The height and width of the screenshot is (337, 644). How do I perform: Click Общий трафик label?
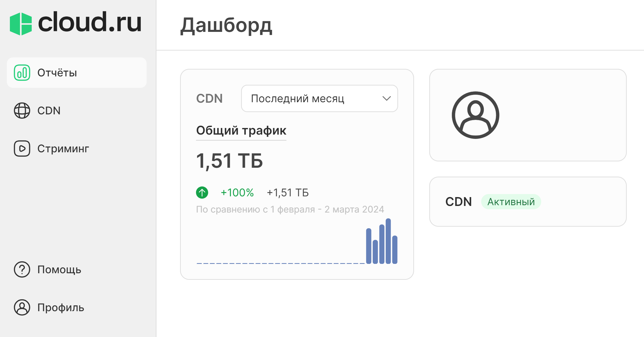pyautogui.click(x=241, y=131)
